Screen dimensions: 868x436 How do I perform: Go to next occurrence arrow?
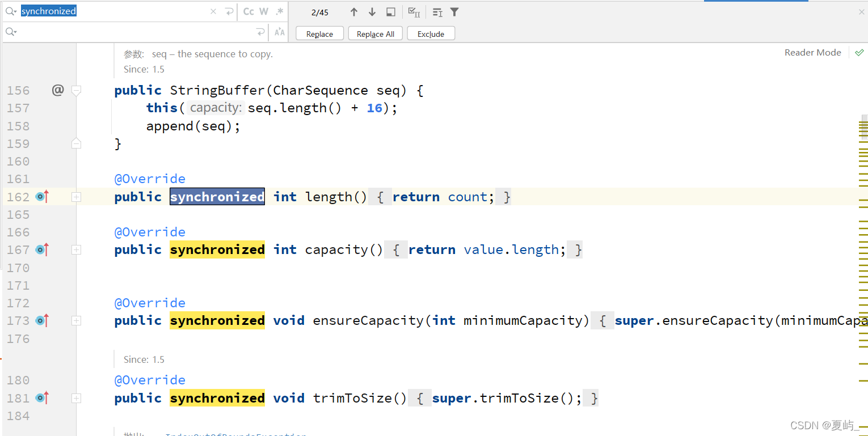click(x=372, y=12)
